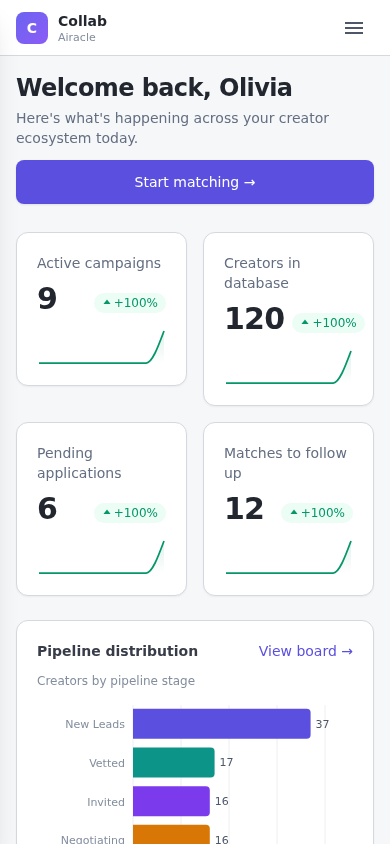Open the Matches to follow up card
Image resolution: width=390 pixels, height=844 pixels.
click(288, 509)
